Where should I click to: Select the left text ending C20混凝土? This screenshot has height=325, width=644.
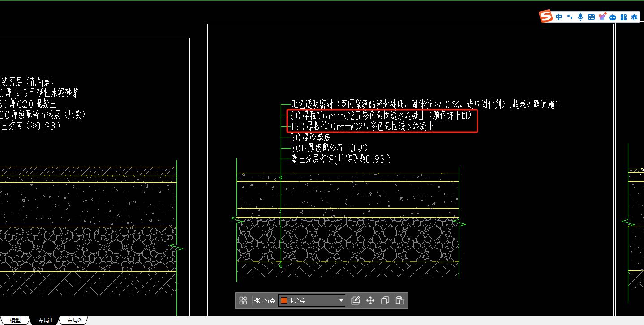[28, 104]
